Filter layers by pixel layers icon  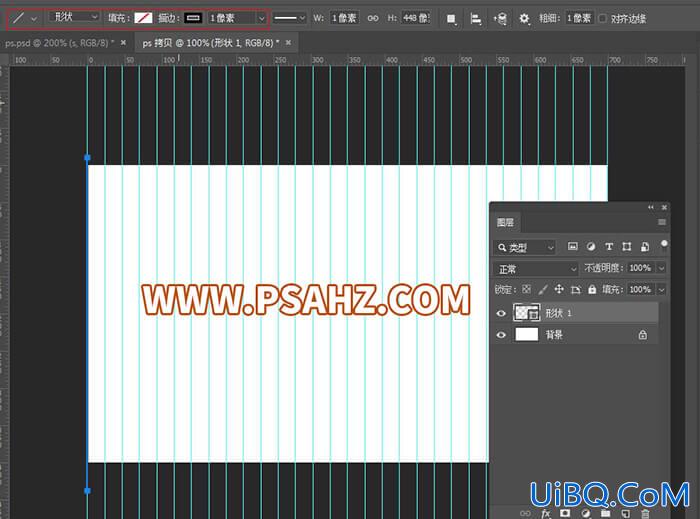click(572, 246)
